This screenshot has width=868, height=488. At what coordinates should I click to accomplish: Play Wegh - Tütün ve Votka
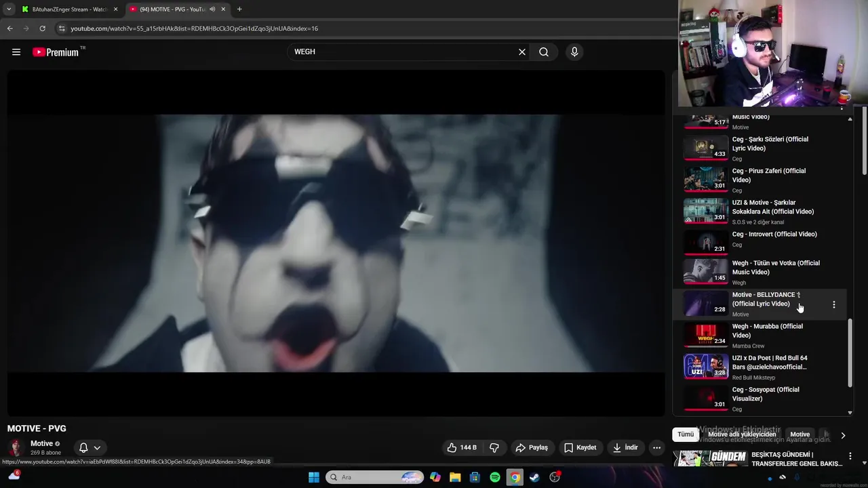[776, 267]
